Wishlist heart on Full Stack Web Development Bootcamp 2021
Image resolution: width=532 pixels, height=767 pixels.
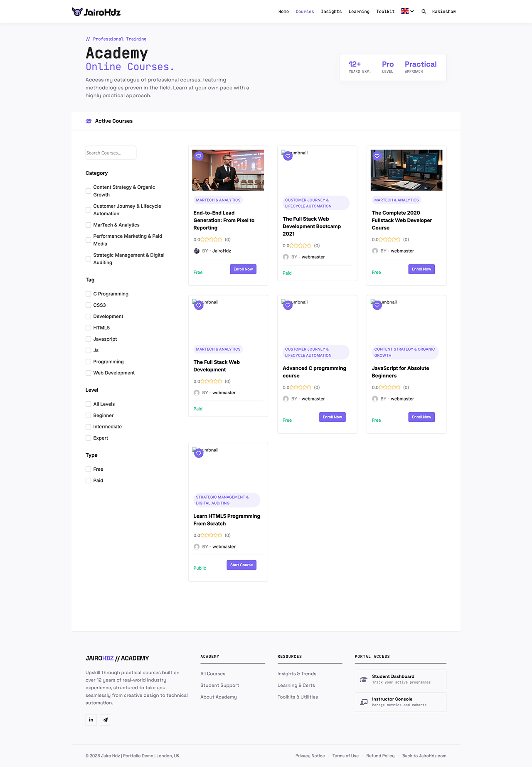click(288, 156)
